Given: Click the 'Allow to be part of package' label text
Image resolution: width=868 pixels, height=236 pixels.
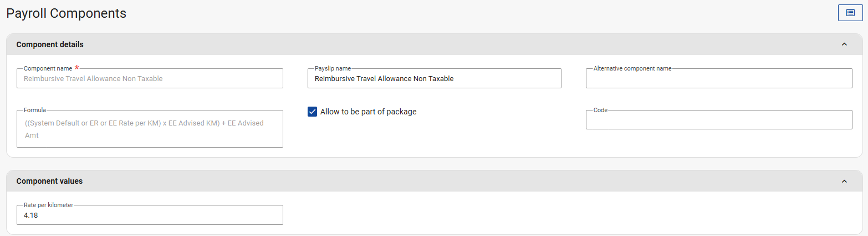Looking at the screenshot, I should tap(368, 112).
